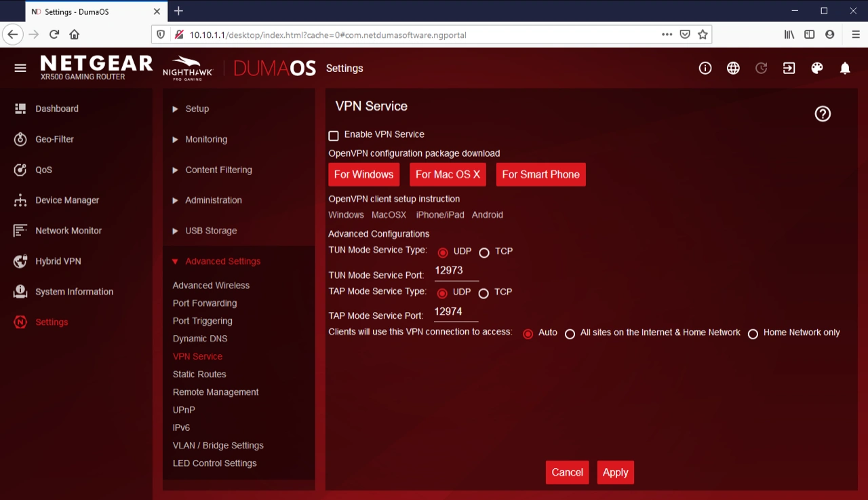Image resolution: width=868 pixels, height=500 pixels.
Task: Edit the TAP Mode Service Port field
Action: click(x=456, y=312)
